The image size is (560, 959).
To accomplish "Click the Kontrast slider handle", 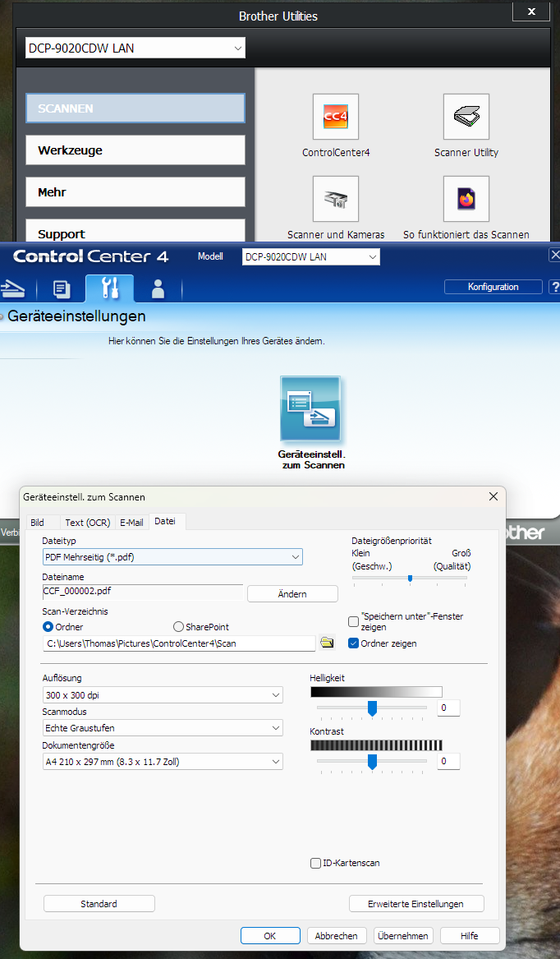I will click(x=372, y=762).
